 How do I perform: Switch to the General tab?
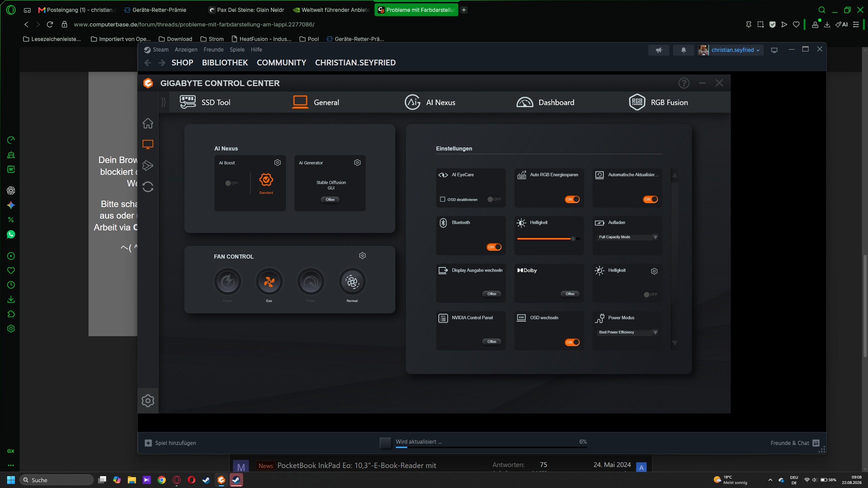click(x=315, y=102)
